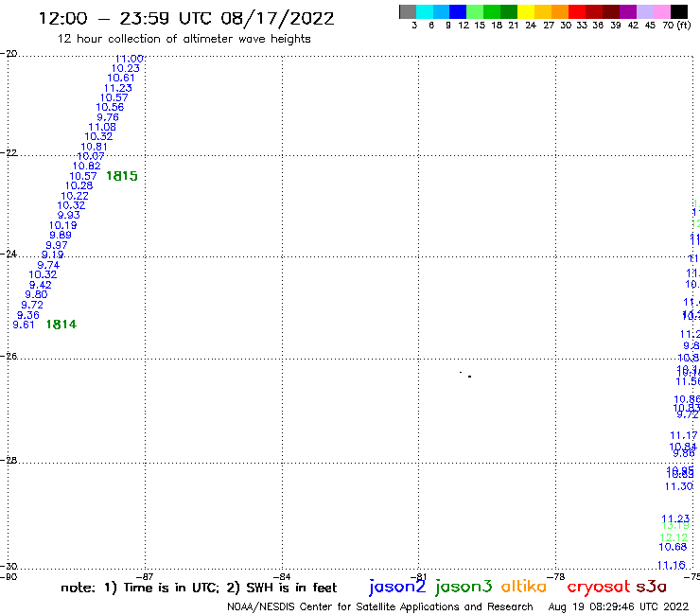Select the pink swatch in the color scale
Screen dimensions: 700x615
tap(662, 12)
